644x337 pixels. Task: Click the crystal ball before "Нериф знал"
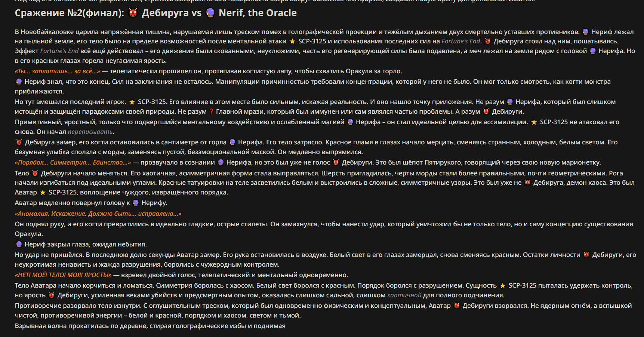(19, 82)
